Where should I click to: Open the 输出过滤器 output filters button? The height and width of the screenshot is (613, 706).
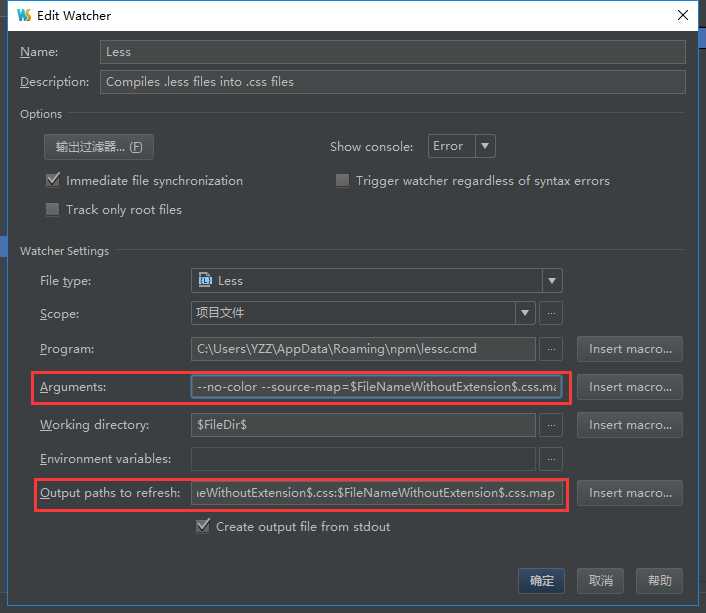coord(99,147)
